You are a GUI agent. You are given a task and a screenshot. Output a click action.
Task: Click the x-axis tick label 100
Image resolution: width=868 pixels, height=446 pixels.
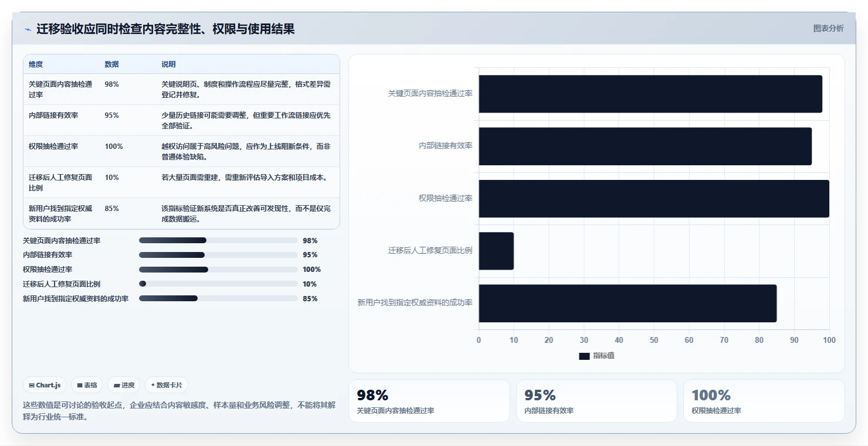[x=829, y=341]
